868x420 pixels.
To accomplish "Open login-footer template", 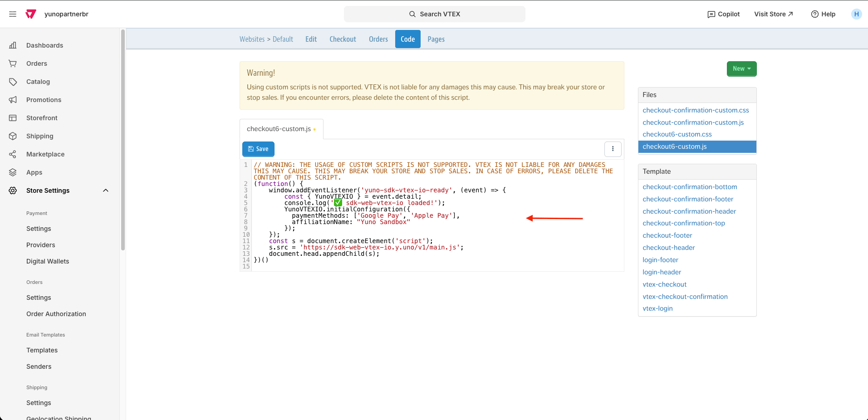I will [x=660, y=260].
